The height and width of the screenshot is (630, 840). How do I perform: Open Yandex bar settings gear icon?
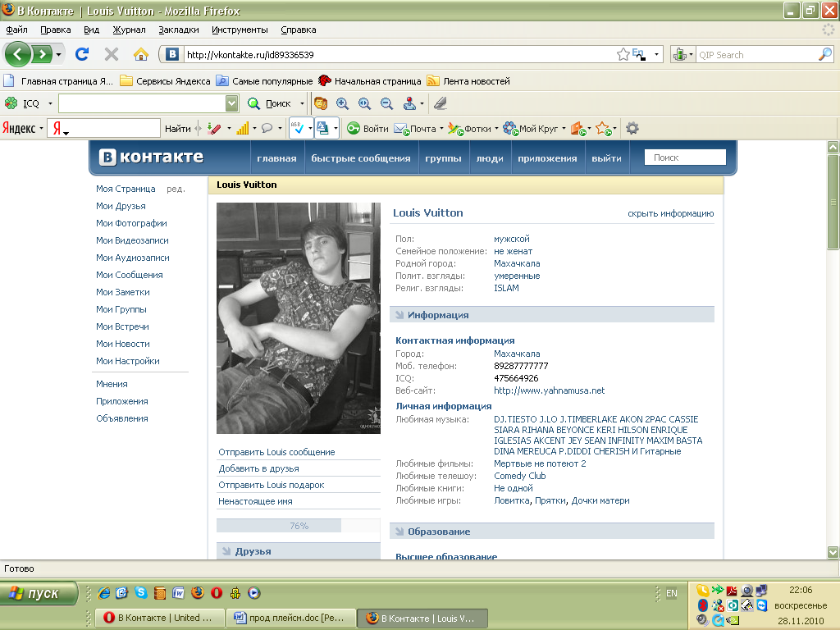coord(632,129)
